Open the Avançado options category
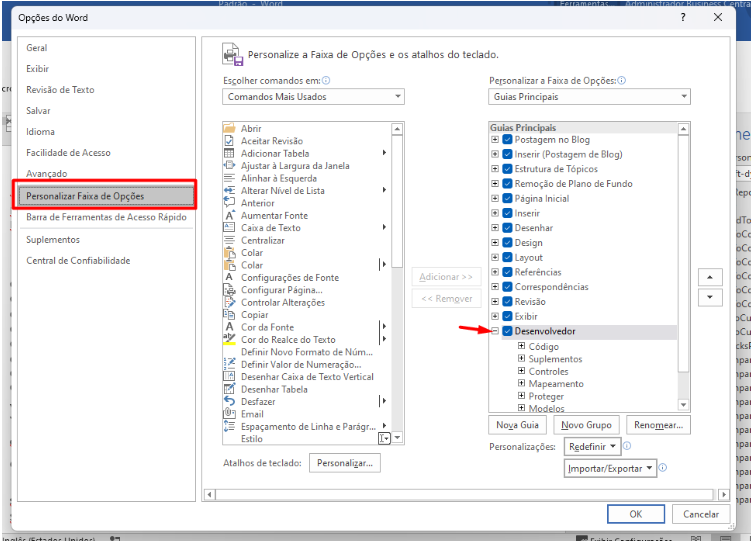756x541 pixels. tap(47, 174)
